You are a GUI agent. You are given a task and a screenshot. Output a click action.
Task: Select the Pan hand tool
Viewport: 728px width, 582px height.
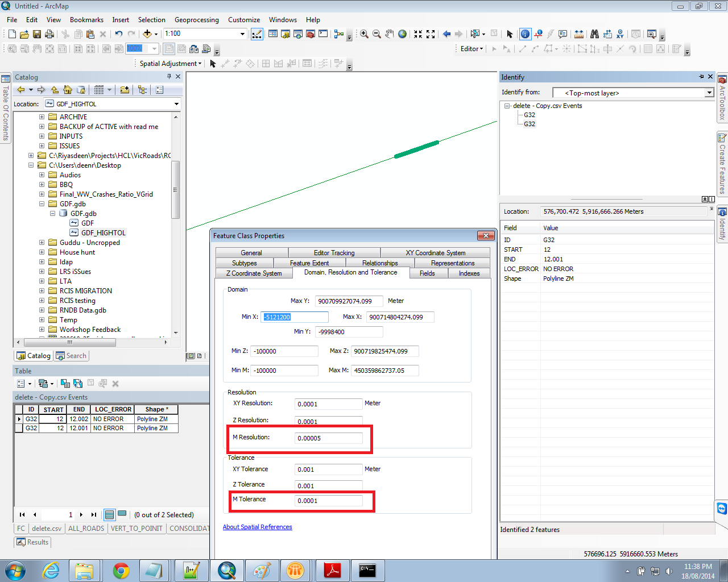[x=390, y=34]
